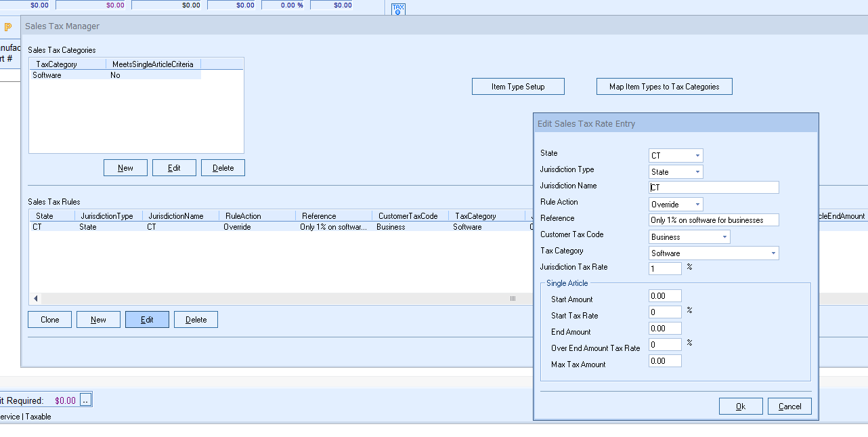868x437 pixels.
Task: Click the orange P icon
Action: point(8,27)
